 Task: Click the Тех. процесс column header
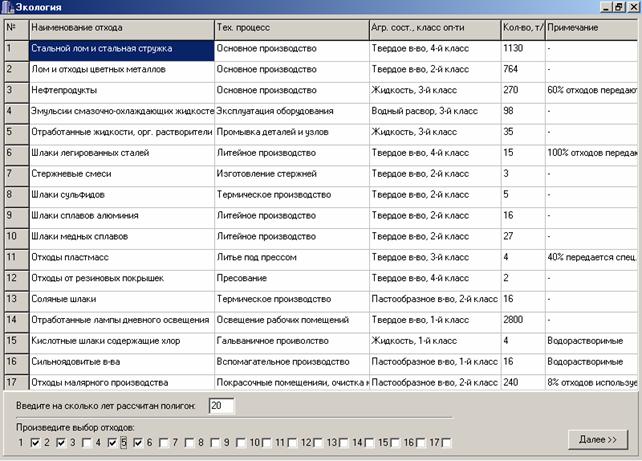290,26
